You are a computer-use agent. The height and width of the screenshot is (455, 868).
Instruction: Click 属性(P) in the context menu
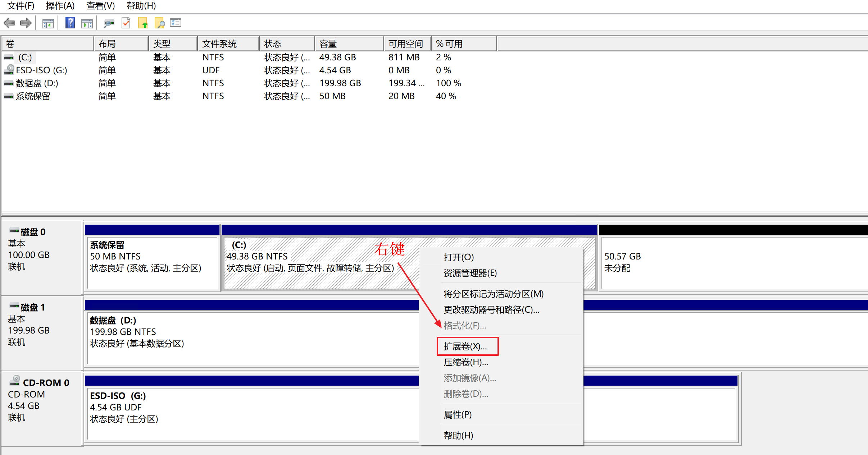point(458,414)
